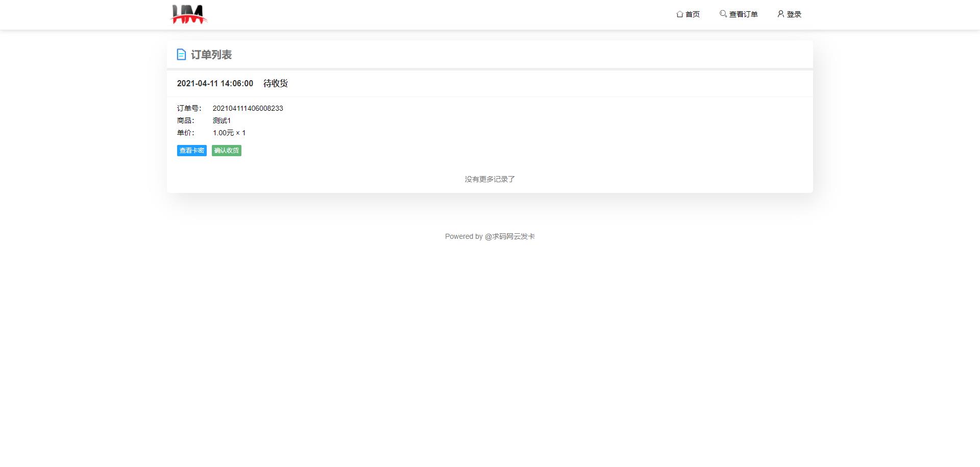The height and width of the screenshot is (467, 980).
Task: Click the 单价 label
Action: 185,133
